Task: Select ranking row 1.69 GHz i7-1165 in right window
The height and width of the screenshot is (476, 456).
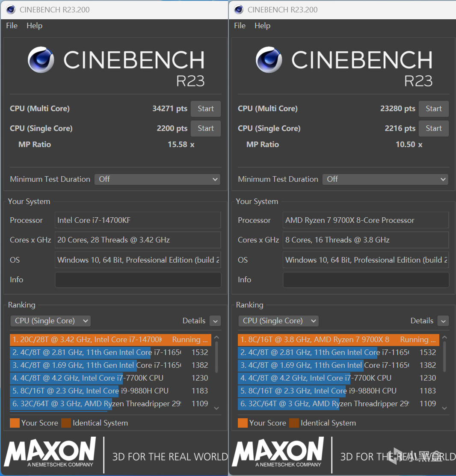Action: tap(338, 365)
